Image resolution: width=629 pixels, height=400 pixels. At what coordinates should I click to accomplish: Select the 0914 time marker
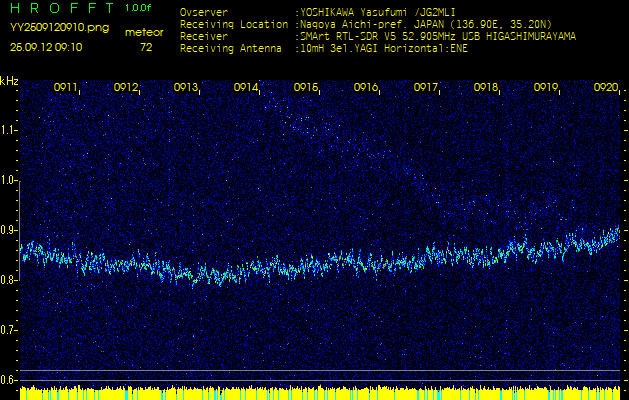(246, 88)
